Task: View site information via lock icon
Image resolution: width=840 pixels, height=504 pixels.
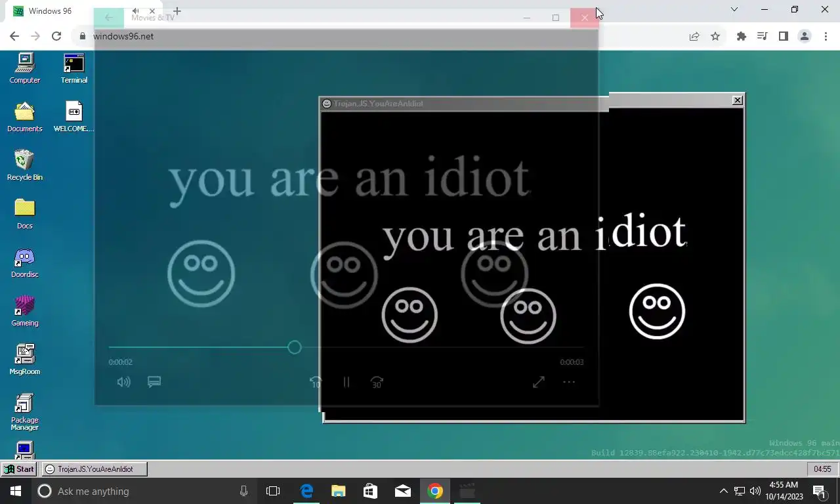Action: pos(83,36)
